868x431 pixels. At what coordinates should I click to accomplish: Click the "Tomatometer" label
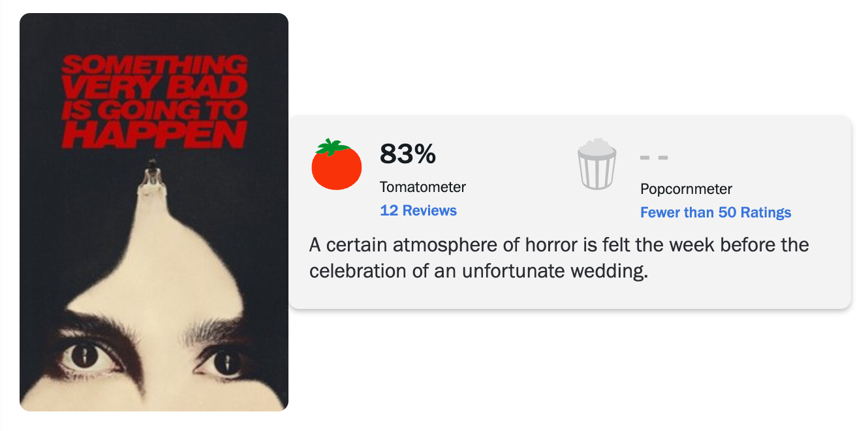423,187
